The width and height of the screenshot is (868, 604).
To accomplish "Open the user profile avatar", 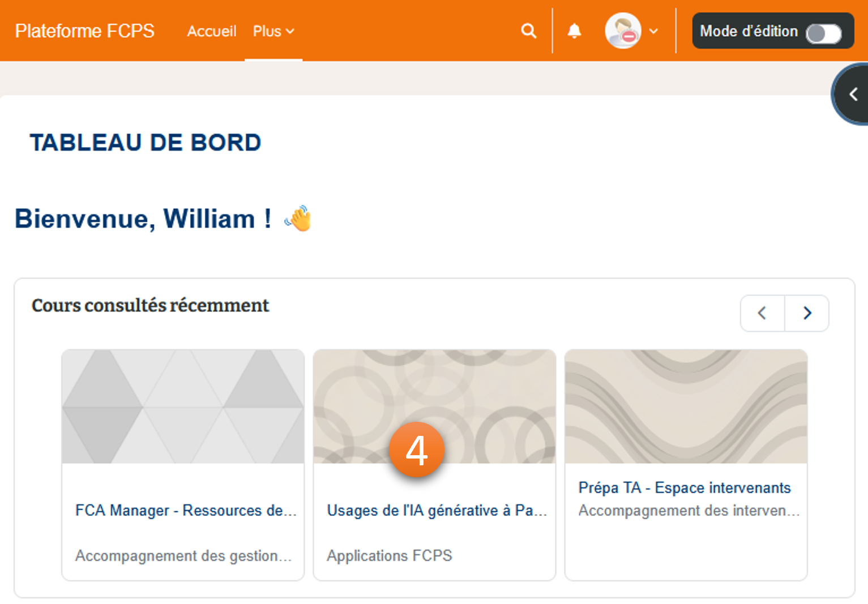I will tap(623, 31).
